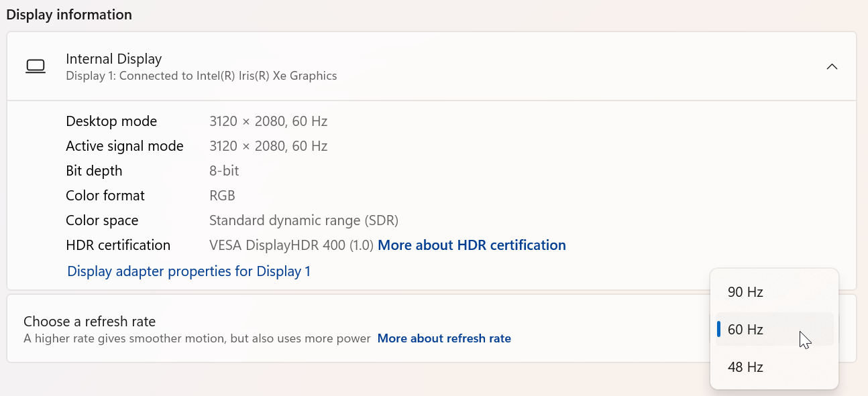Click the HDR certification label
Viewport: 868px width, 396px height.
[118, 245]
